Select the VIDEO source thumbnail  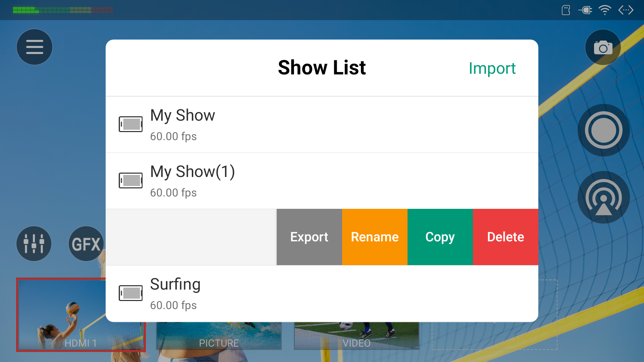(357, 336)
